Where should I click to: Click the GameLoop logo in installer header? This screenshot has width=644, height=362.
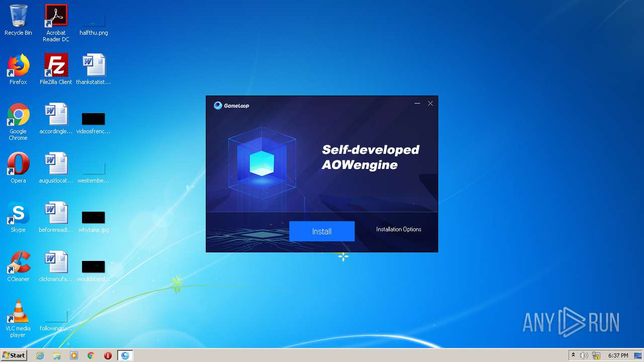(x=231, y=106)
